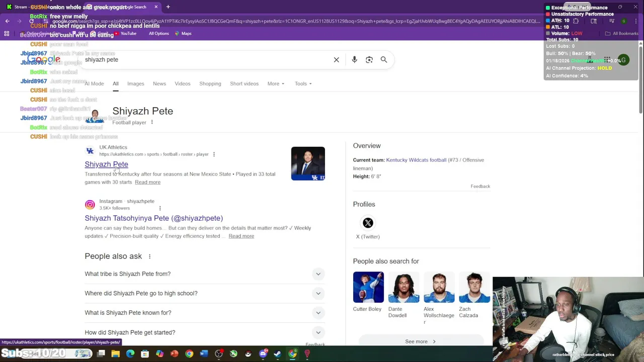The width and height of the screenshot is (644, 362).
Task: Open Maps bookmark
Action: 183,34
